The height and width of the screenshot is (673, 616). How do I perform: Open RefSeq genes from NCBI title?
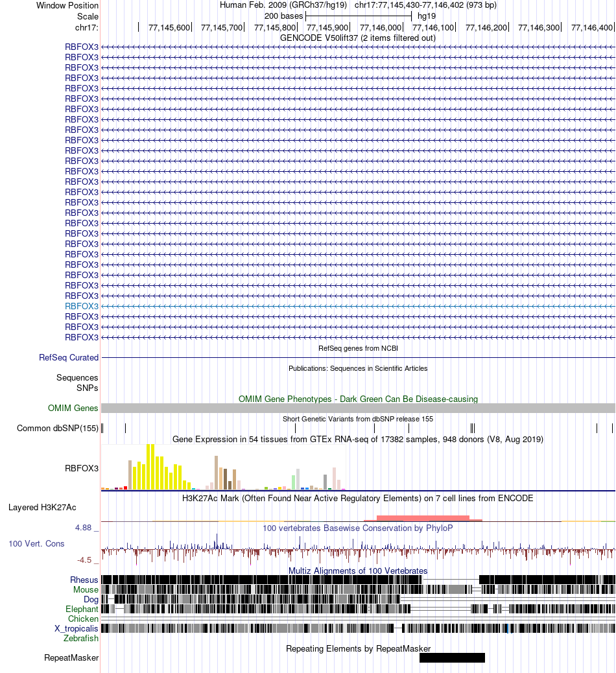click(x=358, y=348)
